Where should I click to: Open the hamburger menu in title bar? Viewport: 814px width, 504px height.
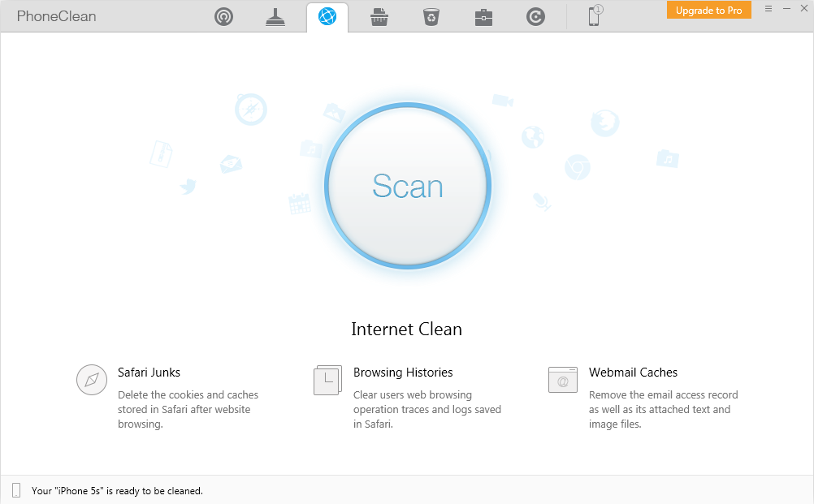769,9
